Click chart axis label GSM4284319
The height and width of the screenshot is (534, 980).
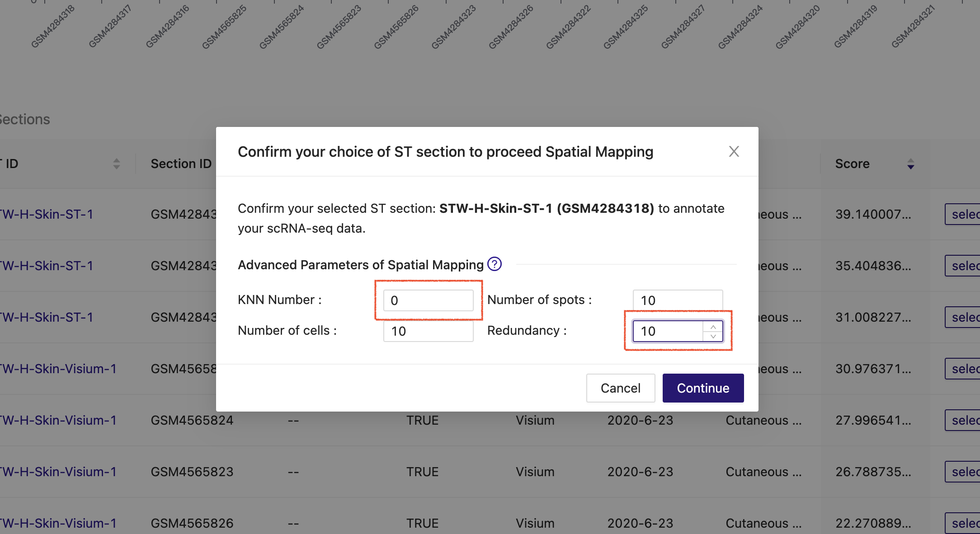pyautogui.click(x=856, y=26)
